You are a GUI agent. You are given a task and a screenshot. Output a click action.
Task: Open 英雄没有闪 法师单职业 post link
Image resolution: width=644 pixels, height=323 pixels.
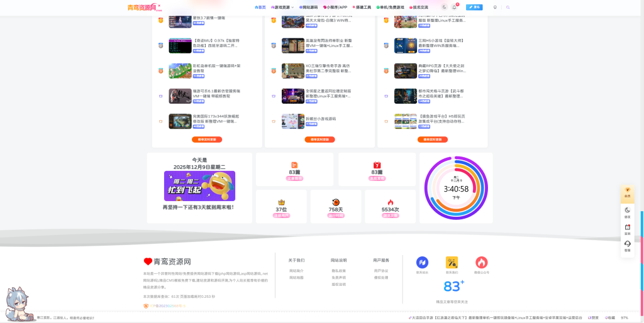pyautogui.click(x=329, y=43)
